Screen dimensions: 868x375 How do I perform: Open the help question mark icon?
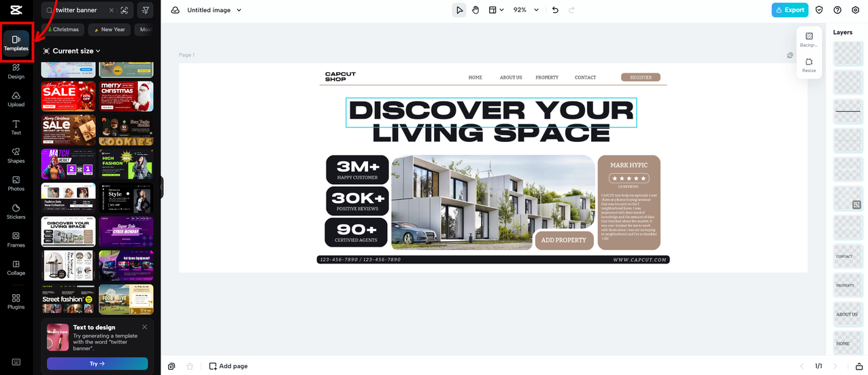click(x=837, y=10)
